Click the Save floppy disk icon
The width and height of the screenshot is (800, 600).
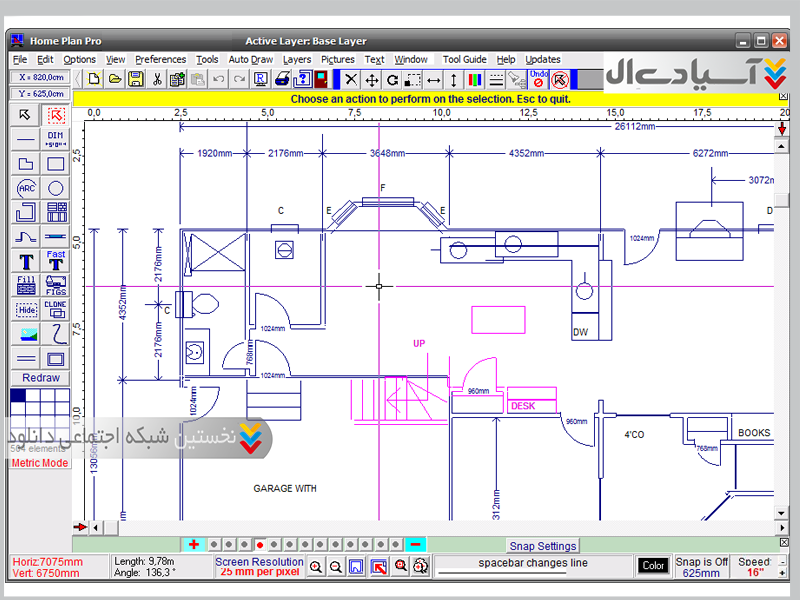pos(136,79)
